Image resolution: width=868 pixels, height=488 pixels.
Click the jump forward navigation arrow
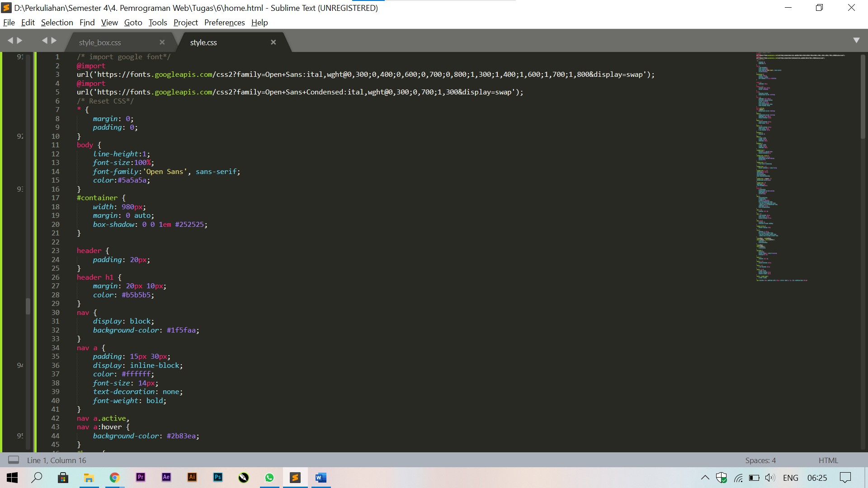coord(54,40)
